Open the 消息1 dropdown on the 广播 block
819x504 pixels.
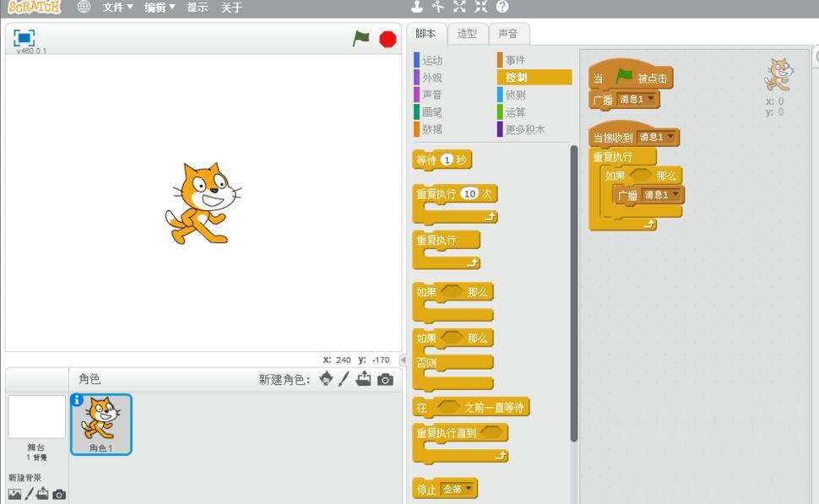tap(649, 100)
